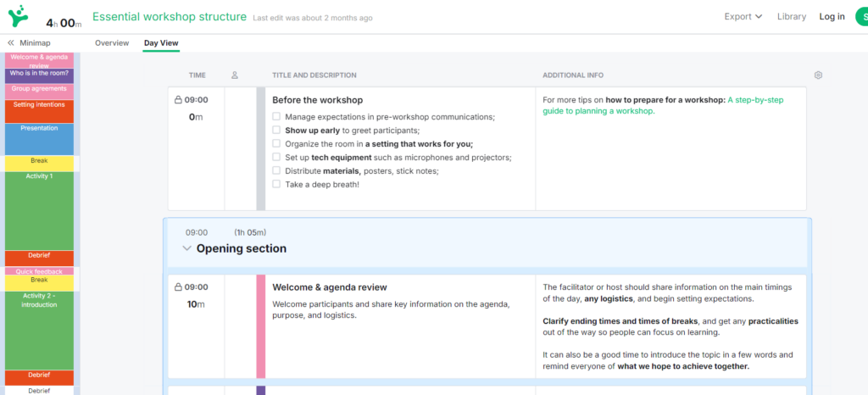Switch to the Overview tab
The image size is (868, 395).
coord(112,42)
